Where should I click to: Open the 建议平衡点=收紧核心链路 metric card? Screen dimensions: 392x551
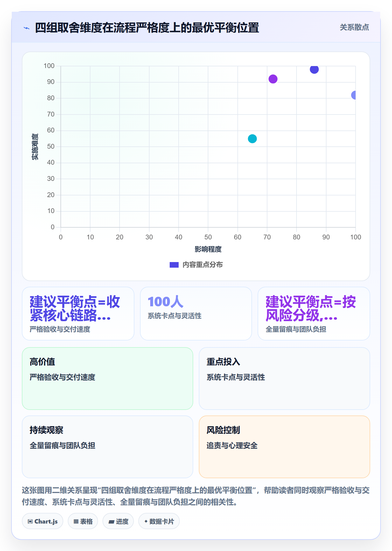78,314
